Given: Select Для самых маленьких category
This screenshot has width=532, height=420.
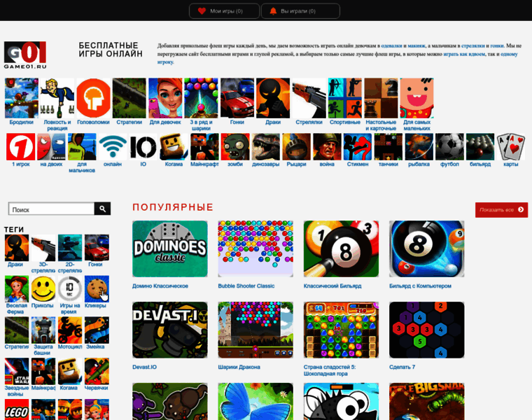Looking at the screenshot, I should [417, 98].
